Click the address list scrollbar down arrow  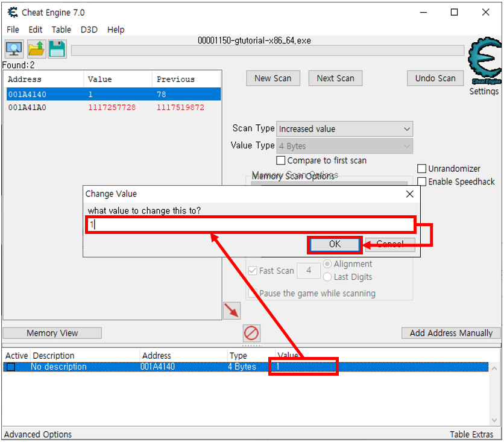(x=494, y=420)
